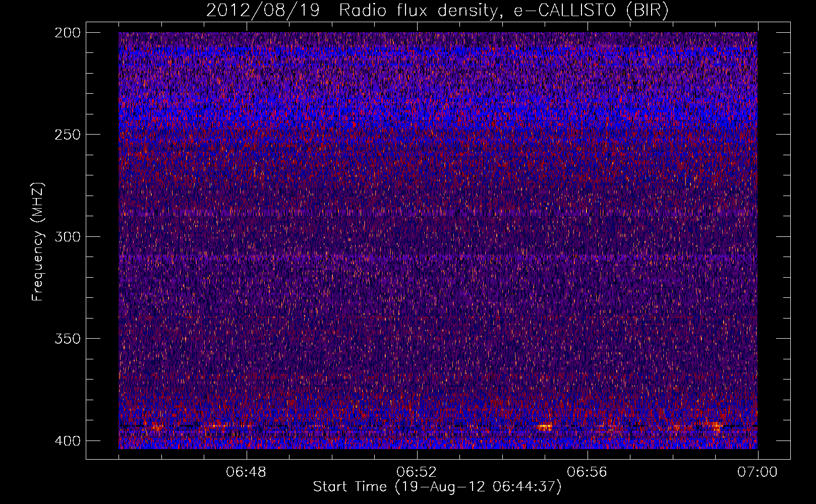
Task: Click the 250 frequency tick label
Action: (x=67, y=135)
